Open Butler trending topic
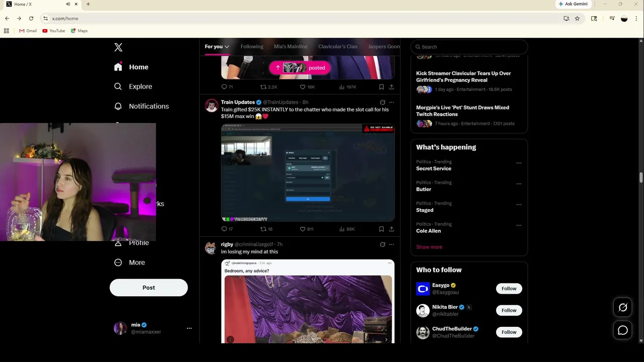 tap(424, 190)
